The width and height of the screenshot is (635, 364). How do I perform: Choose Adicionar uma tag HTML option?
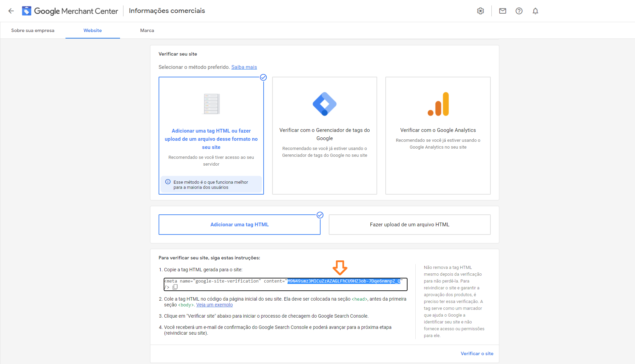point(239,225)
